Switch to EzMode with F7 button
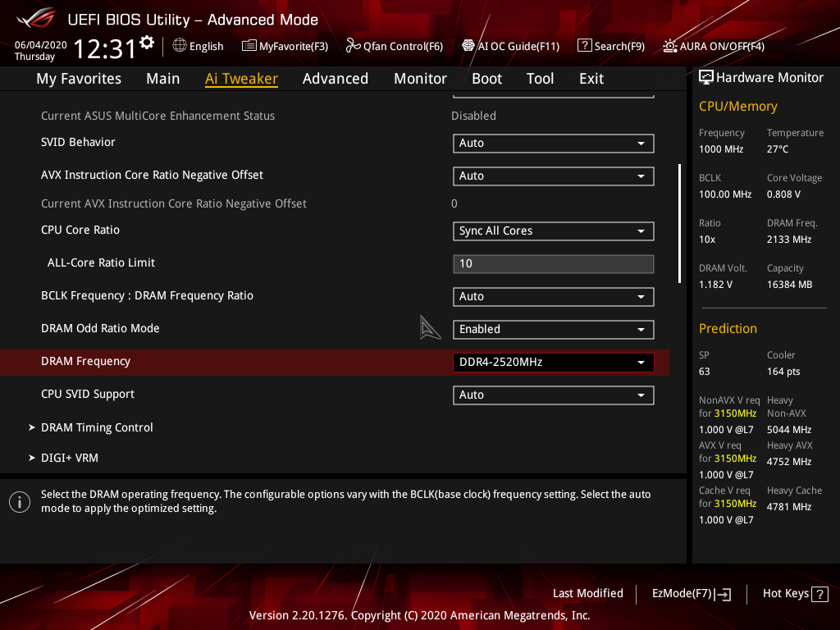Screen dimensions: 840x630 coord(691,593)
